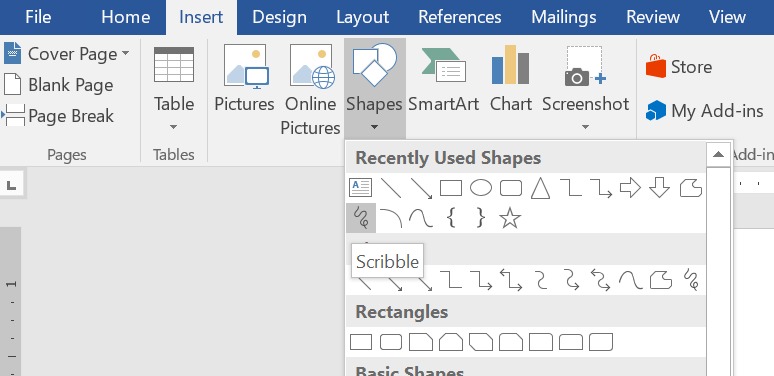Select plain Curved Connector in Lines row
774x376 pixels.
tap(542, 280)
